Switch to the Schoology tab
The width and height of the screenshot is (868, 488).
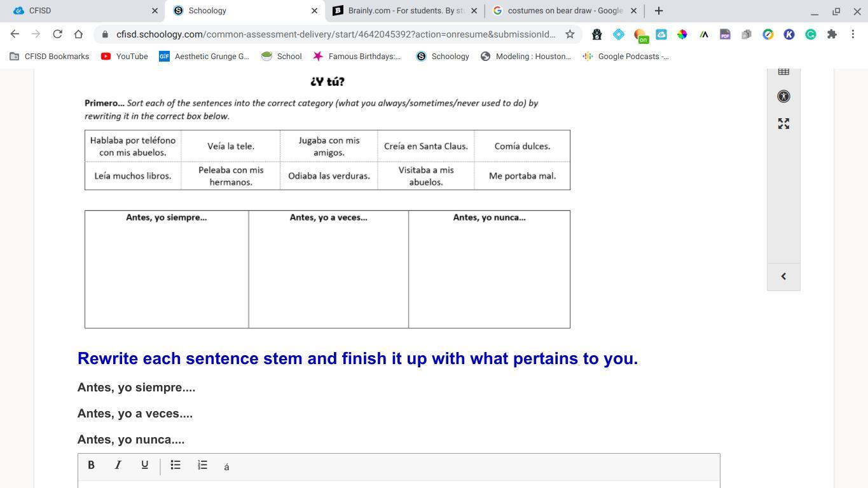pos(245,11)
